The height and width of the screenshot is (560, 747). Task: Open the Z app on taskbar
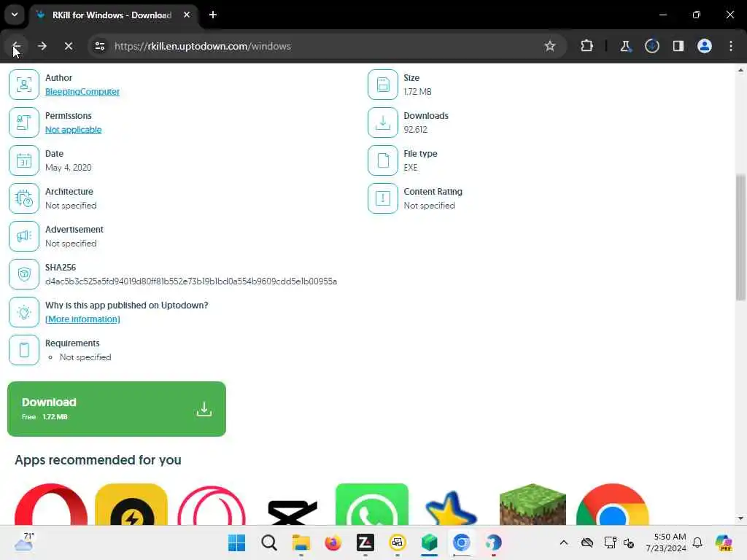[x=365, y=542]
